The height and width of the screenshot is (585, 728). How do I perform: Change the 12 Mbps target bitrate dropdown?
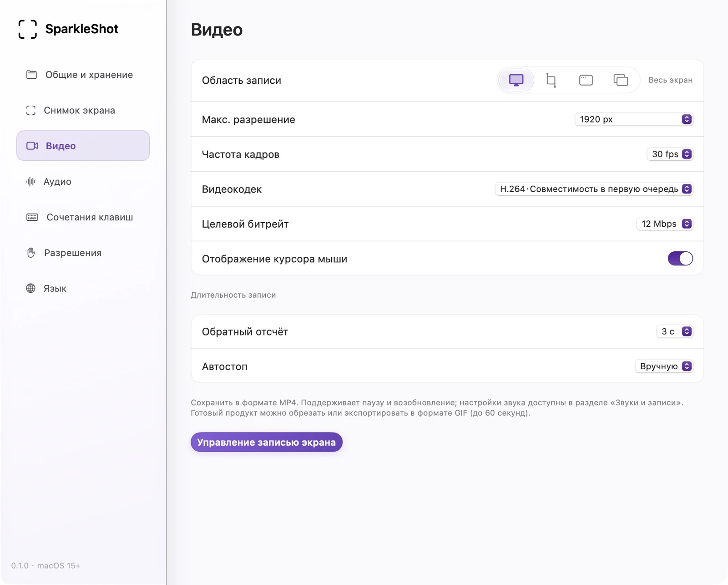665,224
